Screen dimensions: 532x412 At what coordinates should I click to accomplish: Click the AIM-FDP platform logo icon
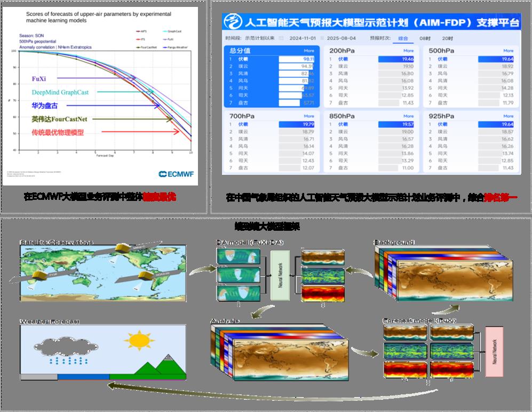[x=233, y=22]
